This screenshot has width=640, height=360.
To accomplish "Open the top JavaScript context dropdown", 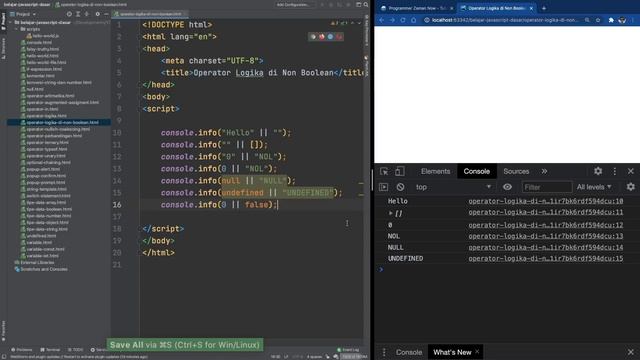I will (x=453, y=187).
